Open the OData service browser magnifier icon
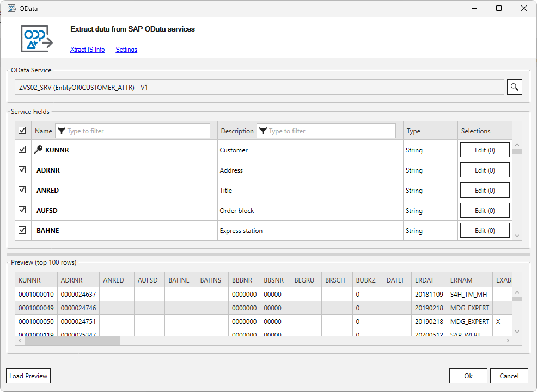 tap(514, 87)
